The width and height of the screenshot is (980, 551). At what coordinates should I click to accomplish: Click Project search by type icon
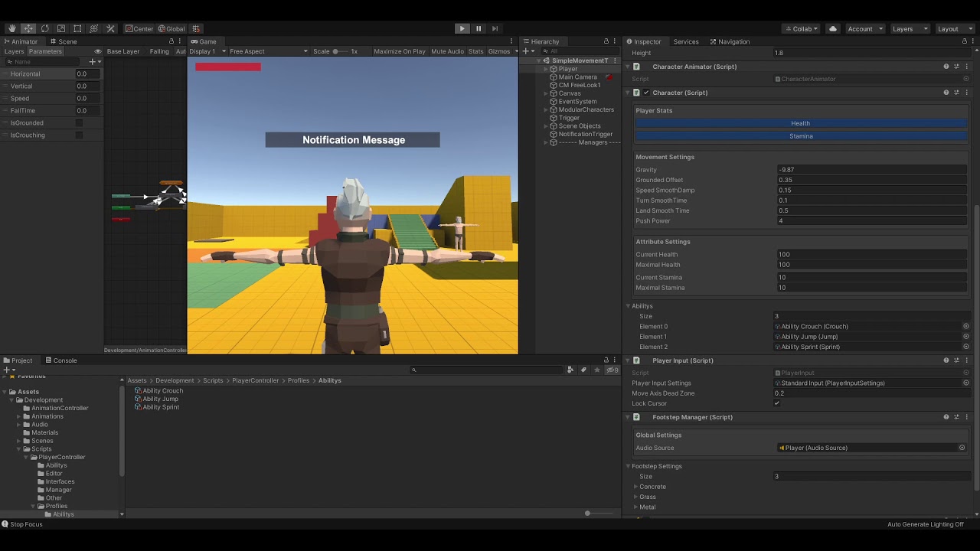pyautogui.click(x=570, y=370)
